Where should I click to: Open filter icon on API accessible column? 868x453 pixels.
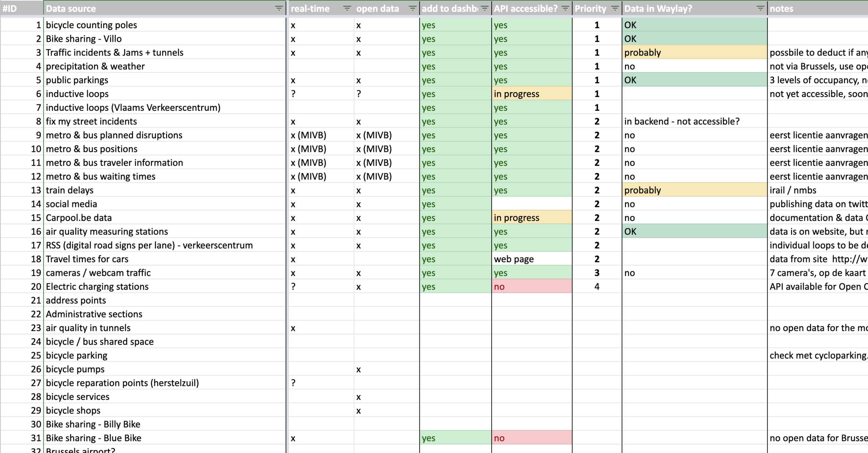[x=565, y=8]
